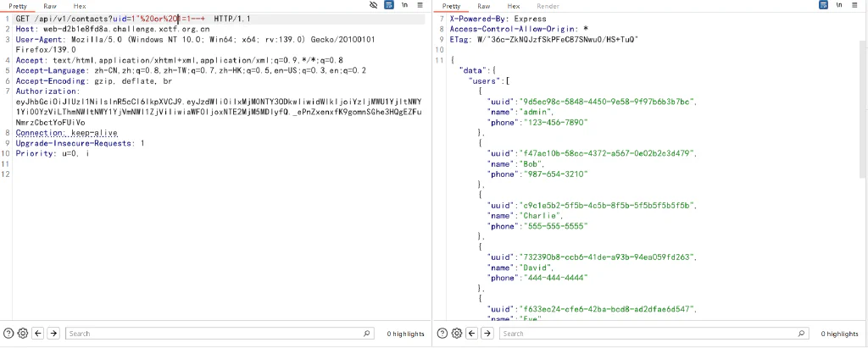Click the Accept-Encoding header line
The width and height of the screenshot is (868, 348).
[x=93, y=80]
